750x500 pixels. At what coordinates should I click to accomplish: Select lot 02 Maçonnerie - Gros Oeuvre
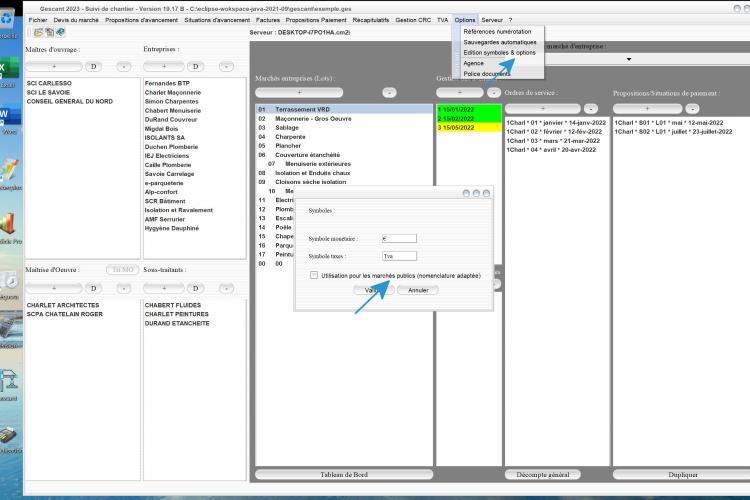point(344,119)
